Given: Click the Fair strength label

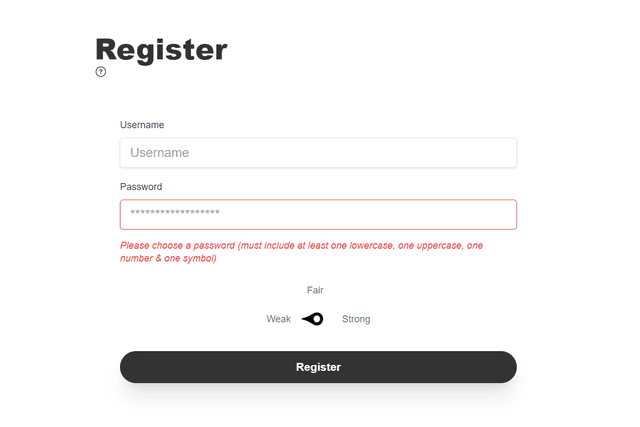Looking at the screenshot, I should pos(315,290).
